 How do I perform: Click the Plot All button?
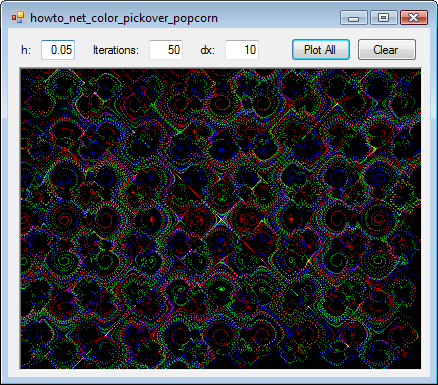click(321, 50)
